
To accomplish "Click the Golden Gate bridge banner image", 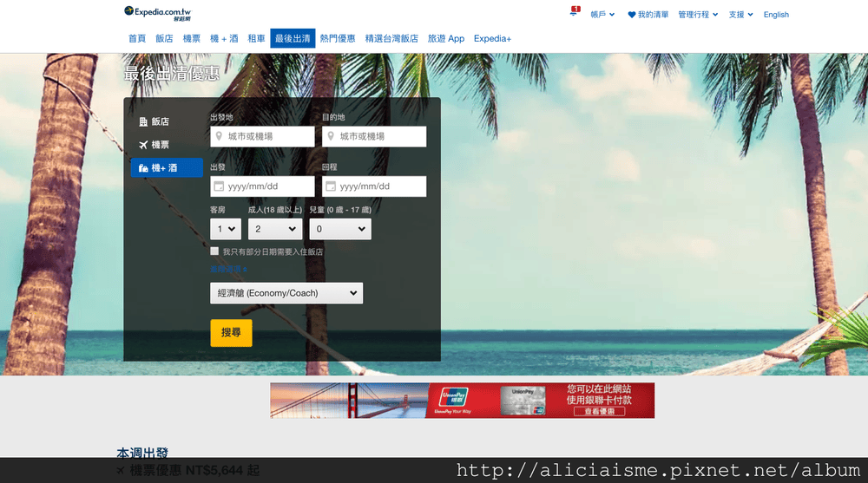I will [349, 401].
